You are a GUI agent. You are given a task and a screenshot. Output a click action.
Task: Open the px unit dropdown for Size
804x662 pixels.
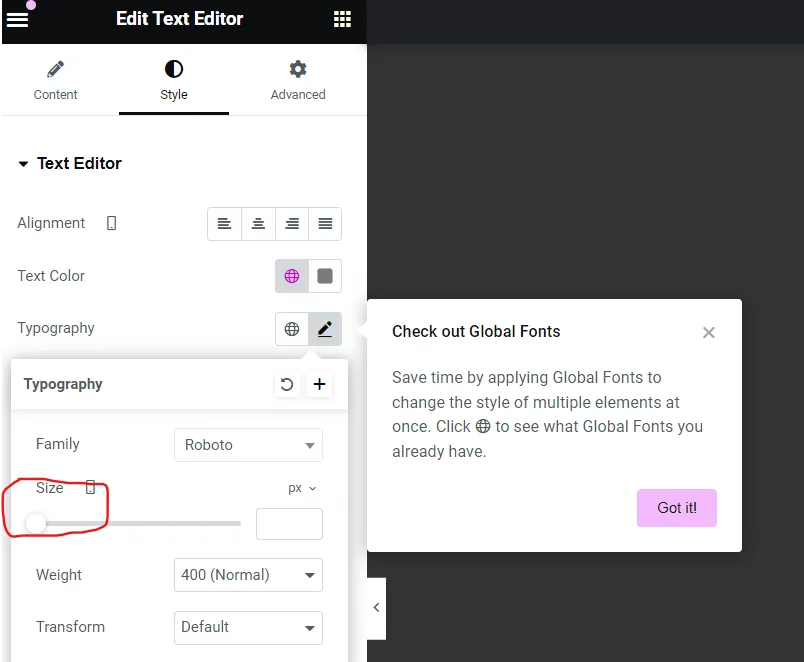(302, 488)
